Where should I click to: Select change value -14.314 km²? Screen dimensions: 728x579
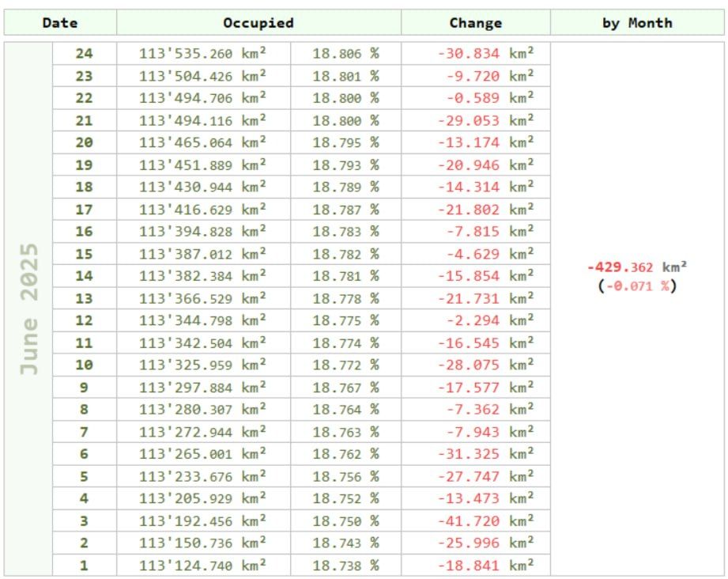pos(485,187)
